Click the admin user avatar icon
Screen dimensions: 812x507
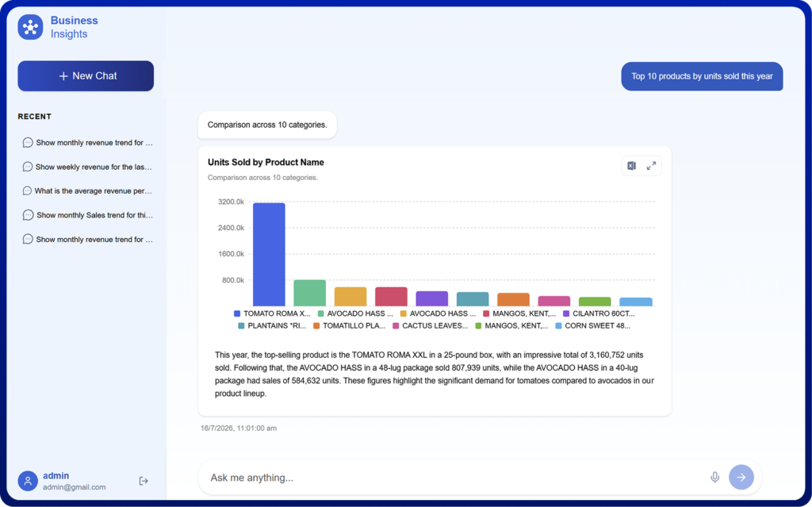28,481
